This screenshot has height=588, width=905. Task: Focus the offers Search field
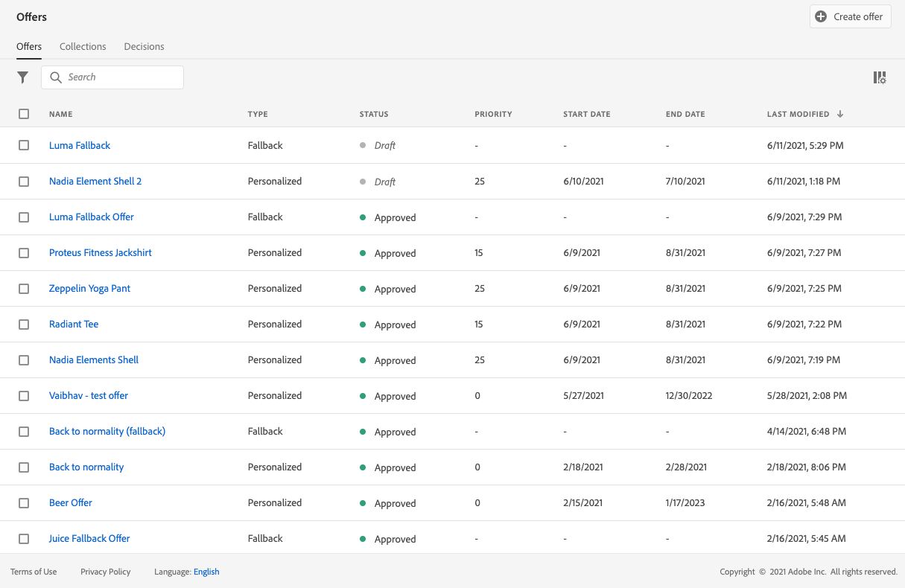(119, 77)
